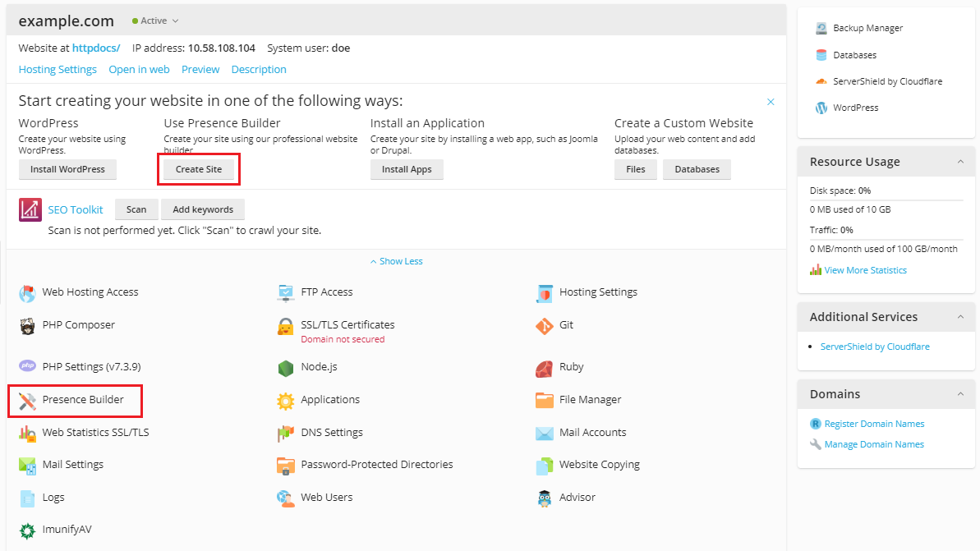The image size is (980, 551).
Task: Click the Databases button under Custom Website
Action: coord(697,169)
